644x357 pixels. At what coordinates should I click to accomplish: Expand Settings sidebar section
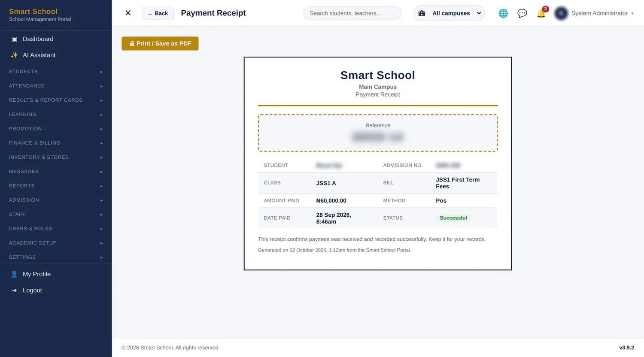click(x=56, y=257)
